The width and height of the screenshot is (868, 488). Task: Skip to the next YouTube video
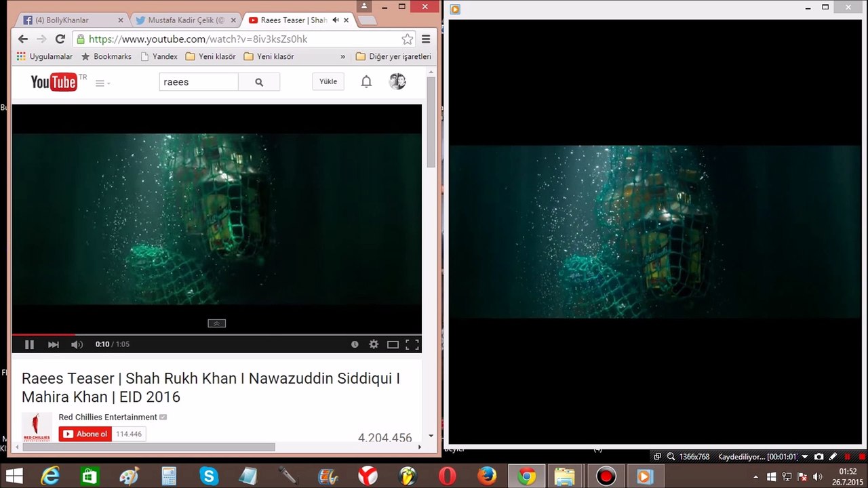[x=54, y=344]
